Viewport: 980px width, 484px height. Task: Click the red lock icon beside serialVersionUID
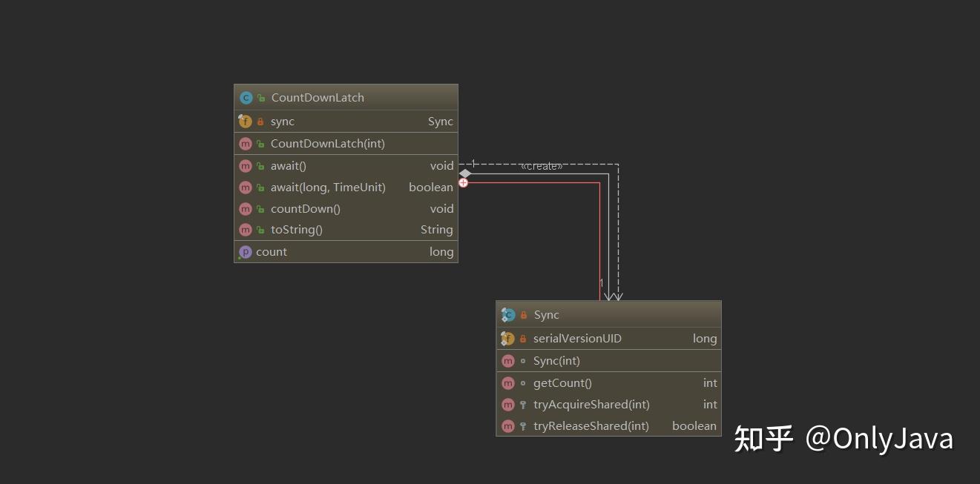pyautogui.click(x=523, y=339)
